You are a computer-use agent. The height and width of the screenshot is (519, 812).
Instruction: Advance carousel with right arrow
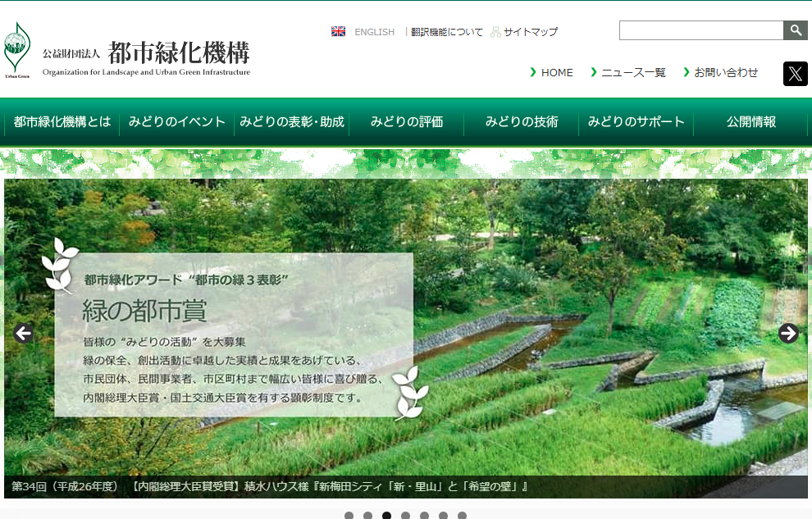[788, 334]
